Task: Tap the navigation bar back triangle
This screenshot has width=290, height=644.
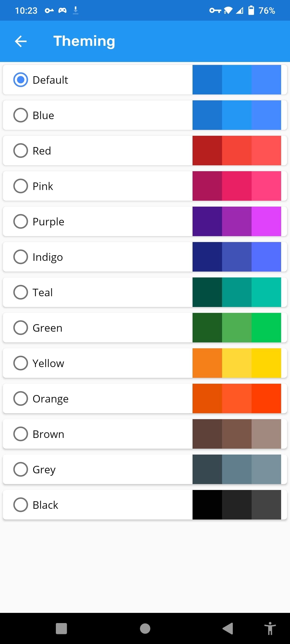Action: (x=228, y=628)
